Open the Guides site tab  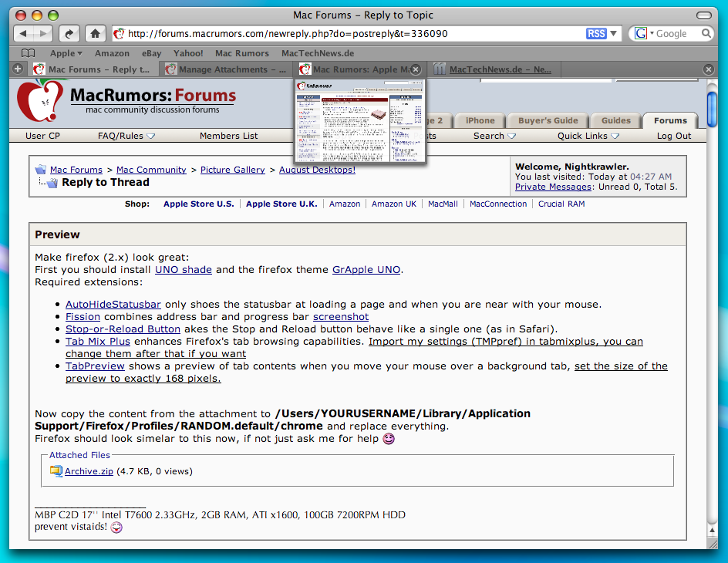615,120
